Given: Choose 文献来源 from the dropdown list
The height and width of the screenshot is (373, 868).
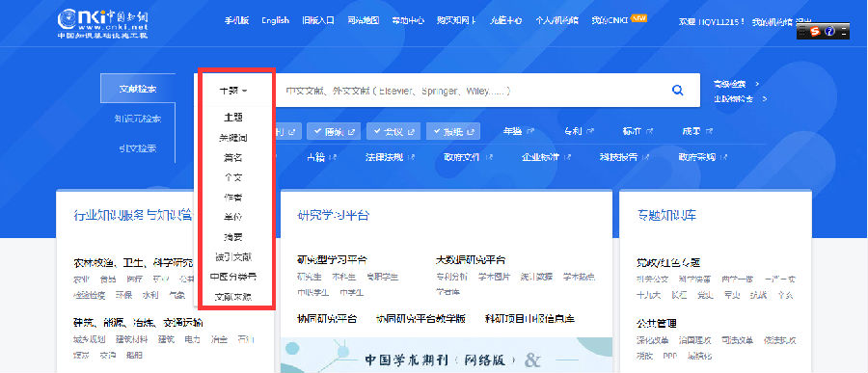Looking at the screenshot, I should pos(233,297).
